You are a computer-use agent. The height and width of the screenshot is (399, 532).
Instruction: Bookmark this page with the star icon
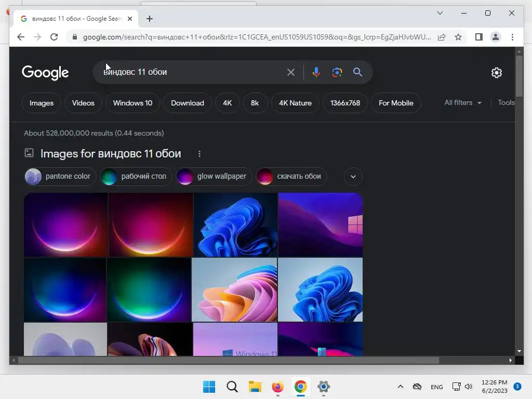458,37
